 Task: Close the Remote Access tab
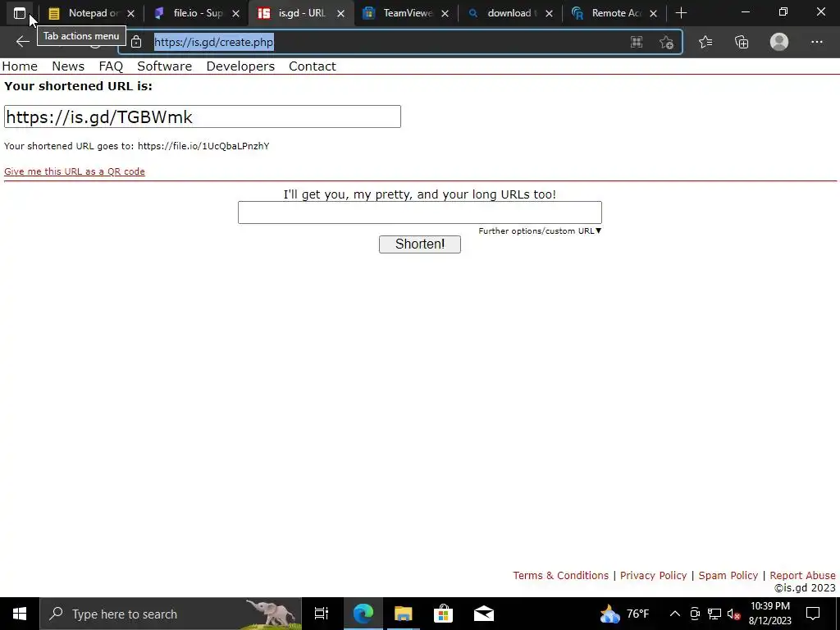click(653, 13)
